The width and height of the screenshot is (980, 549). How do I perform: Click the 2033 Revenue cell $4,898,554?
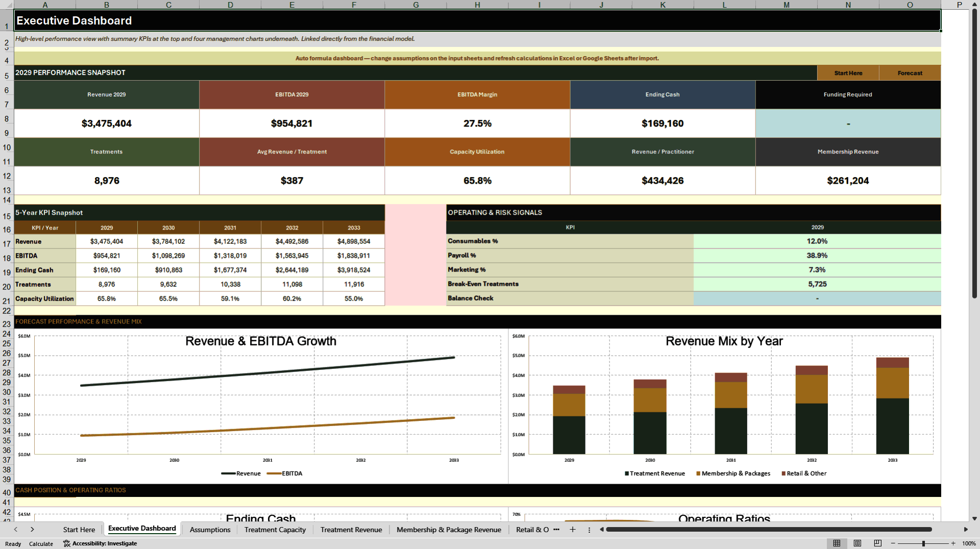(x=354, y=241)
